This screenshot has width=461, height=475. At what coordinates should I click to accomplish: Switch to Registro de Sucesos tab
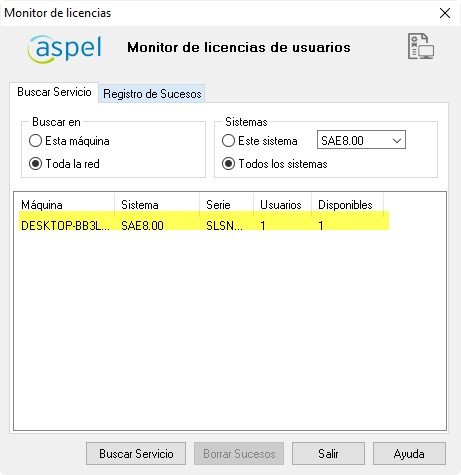pos(152,94)
